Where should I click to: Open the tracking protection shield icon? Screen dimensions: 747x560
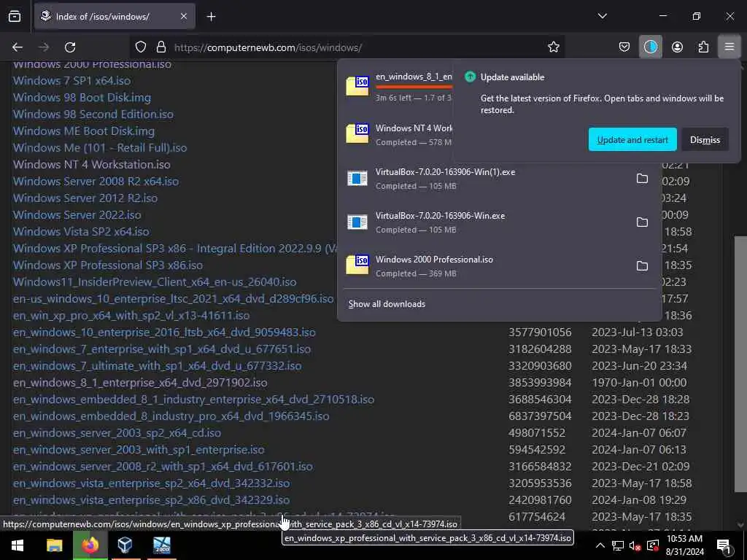click(141, 47)
